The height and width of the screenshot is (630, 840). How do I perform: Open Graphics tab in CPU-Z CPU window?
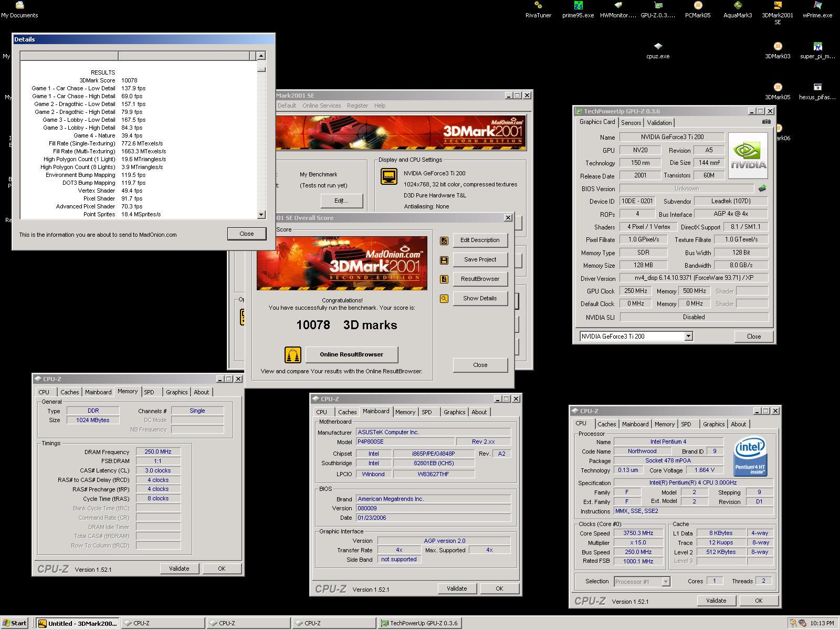tap(713, 424)
